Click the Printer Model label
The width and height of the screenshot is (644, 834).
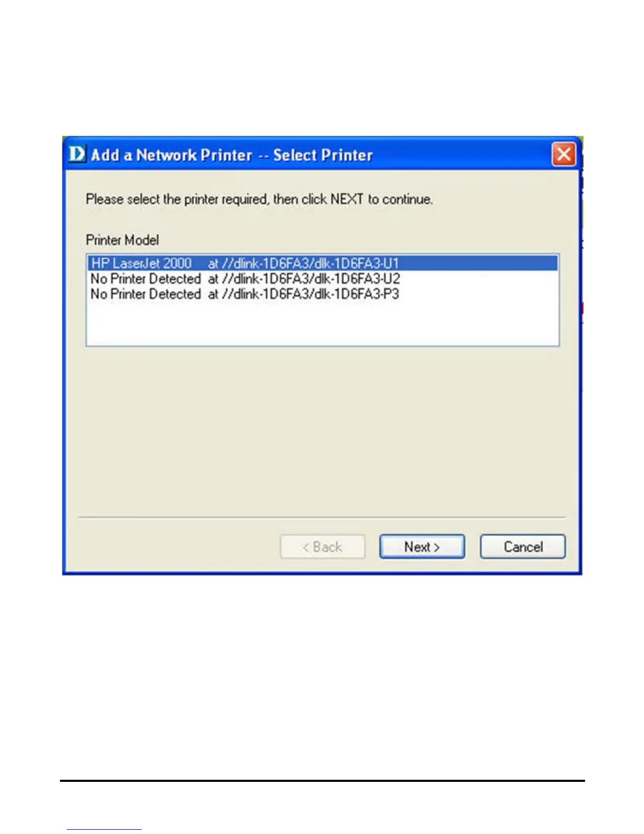122,240
